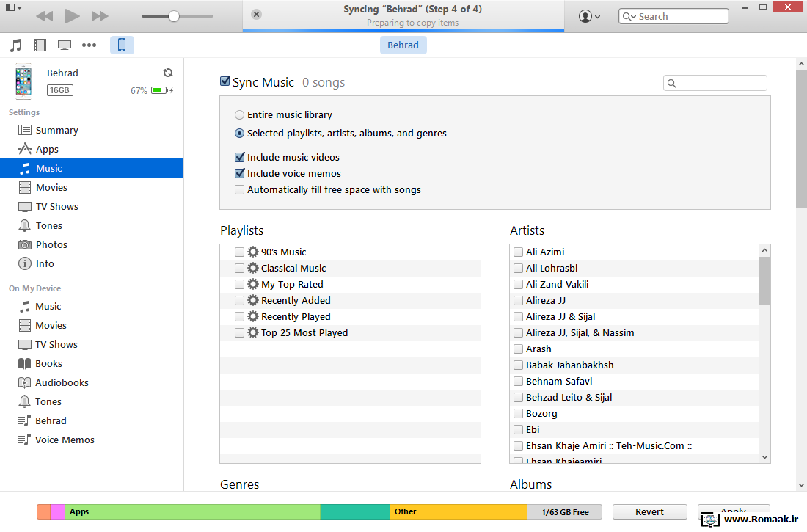This screenshot has height=532, width=807.
Task: Check the artist Babak Jahanbakhsh
Action: [518, 365]
